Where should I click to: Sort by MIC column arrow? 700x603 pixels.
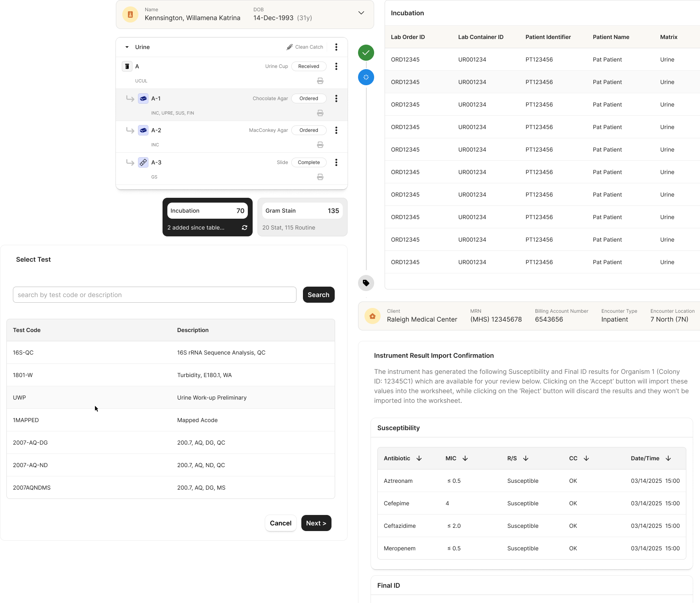pyautogui.click(x=465, y=458)
